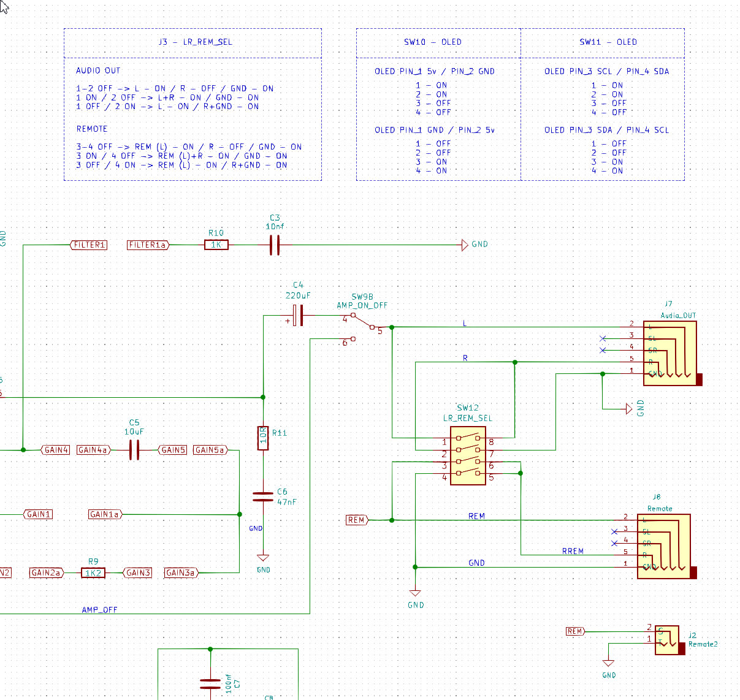This screenshot has height=700, width=740.
Task: Select the REM label near J2
Action: coord(575,631)
